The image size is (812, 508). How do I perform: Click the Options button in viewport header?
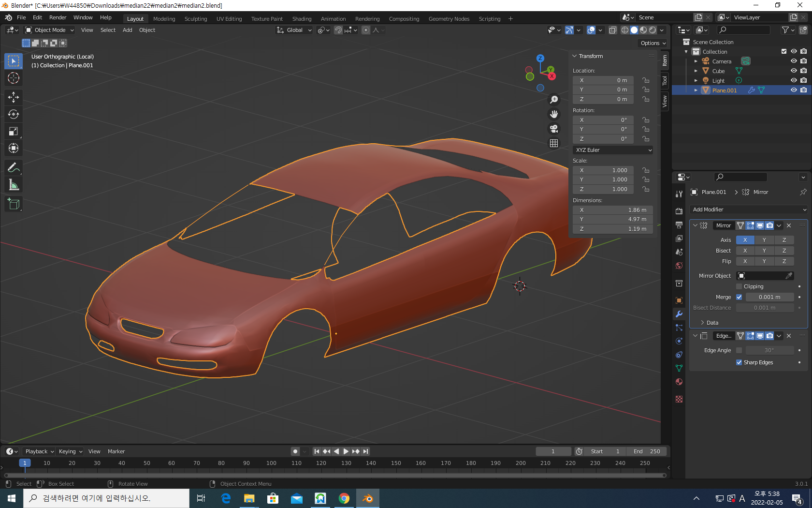pyautogui.click(x=653, y=43)
